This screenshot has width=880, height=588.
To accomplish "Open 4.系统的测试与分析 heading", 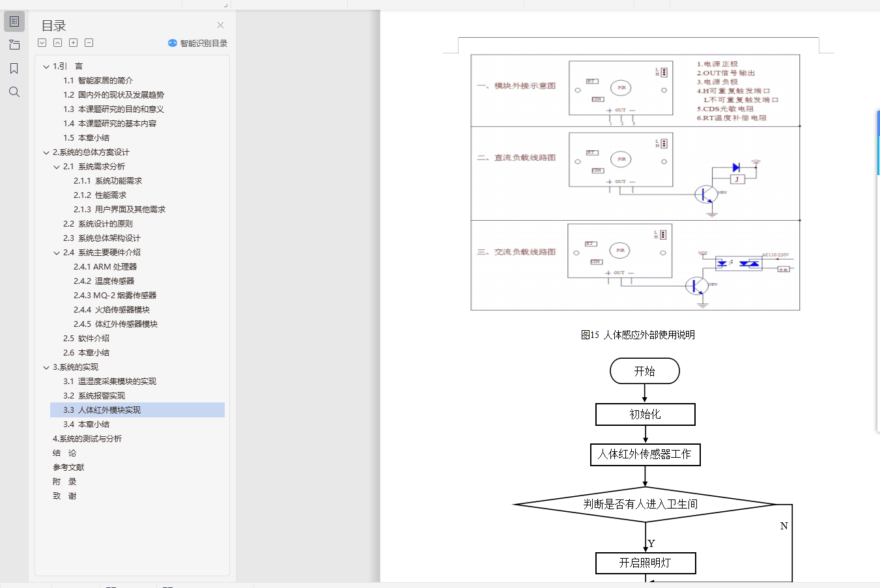I will [x=87, y=439].
